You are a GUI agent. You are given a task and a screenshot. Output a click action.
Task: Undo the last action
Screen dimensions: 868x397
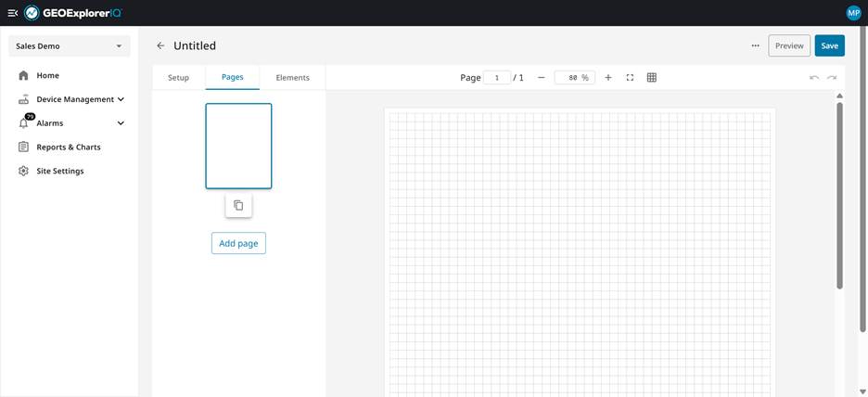coord(814,78)
